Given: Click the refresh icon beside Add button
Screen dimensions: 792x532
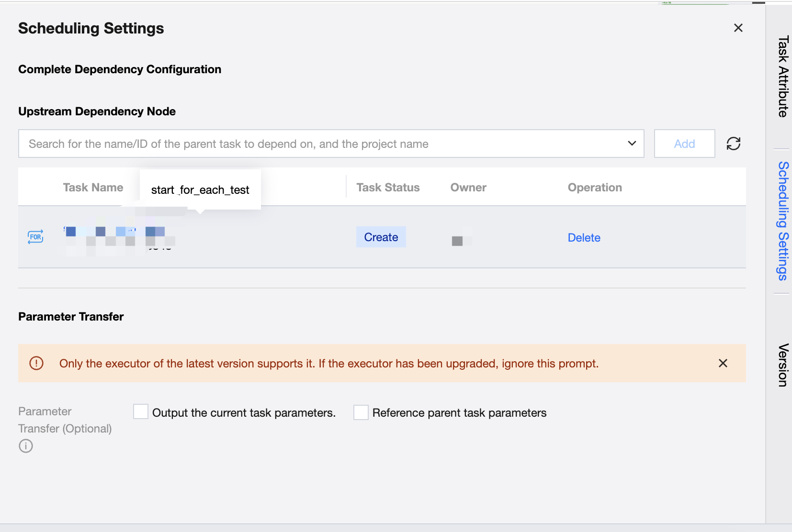Looking at the screenshot, I should coord(733,144).
